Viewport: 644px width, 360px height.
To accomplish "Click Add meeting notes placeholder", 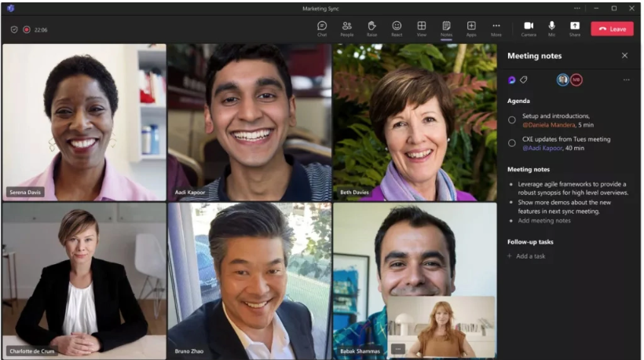I will pos(544,221).
